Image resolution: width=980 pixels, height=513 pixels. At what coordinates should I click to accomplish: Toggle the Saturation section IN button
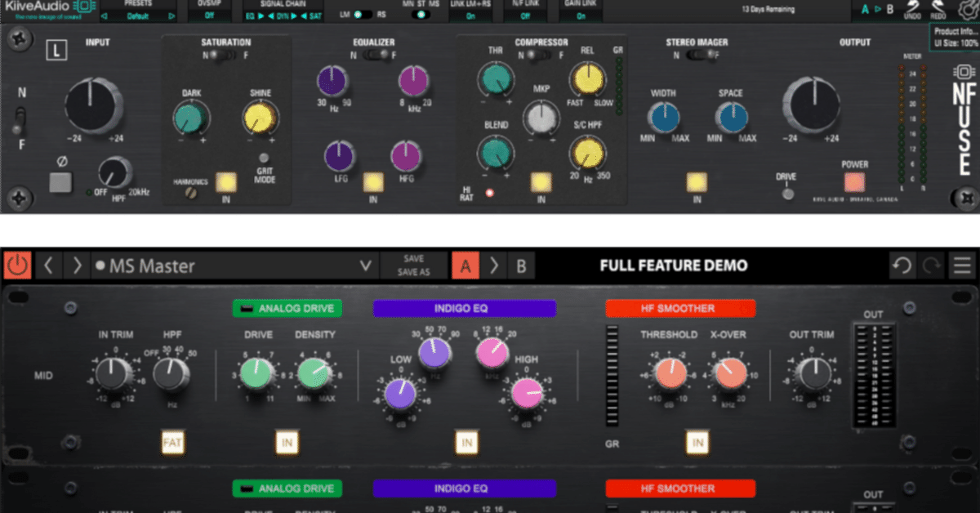(226, 181)
